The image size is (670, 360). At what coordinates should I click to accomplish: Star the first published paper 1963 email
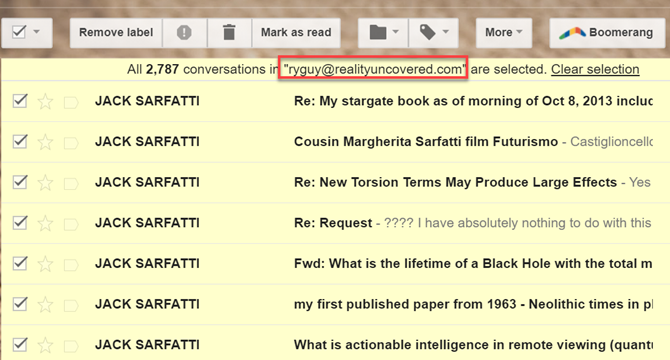(x=45, y=304)
